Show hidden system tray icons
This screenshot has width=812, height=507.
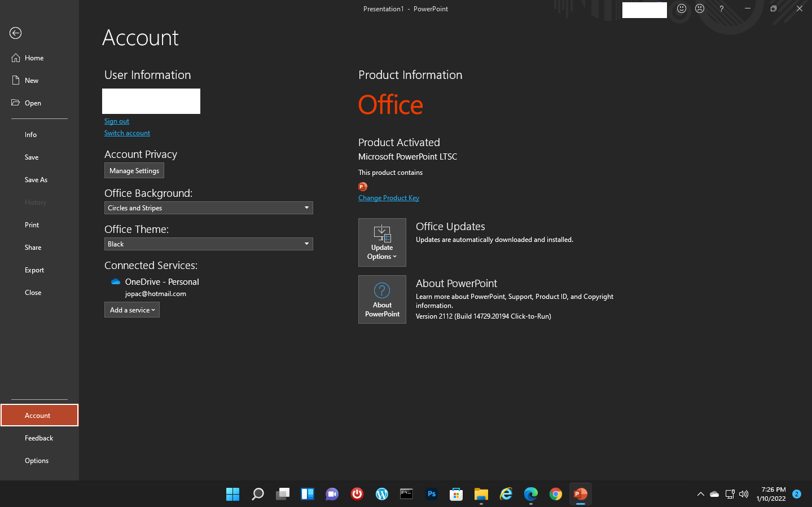pyautogui.click(x=700, y=494)
